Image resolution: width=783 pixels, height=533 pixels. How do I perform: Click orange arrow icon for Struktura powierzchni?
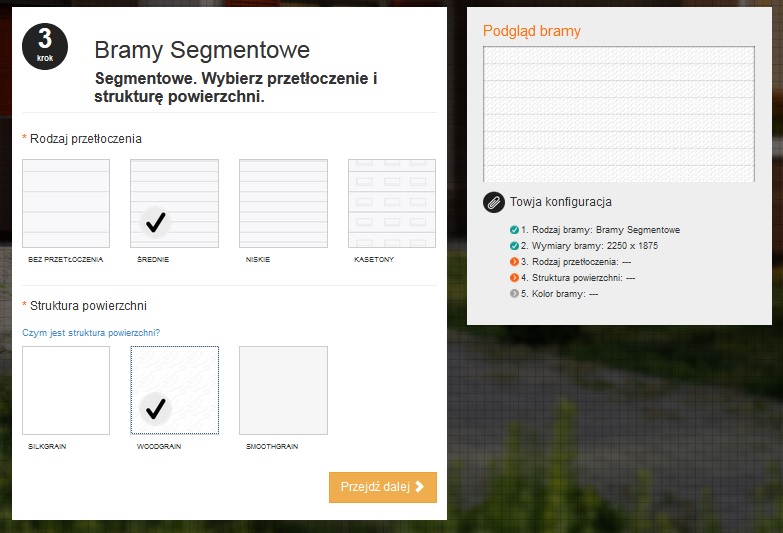514,278
